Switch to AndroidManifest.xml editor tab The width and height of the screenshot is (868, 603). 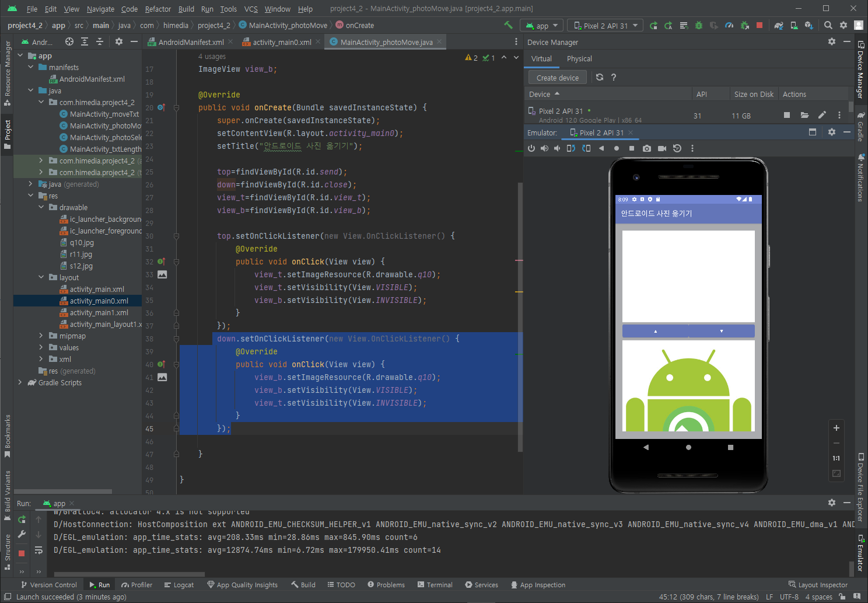pyautogui.click(x=191, y=42)
